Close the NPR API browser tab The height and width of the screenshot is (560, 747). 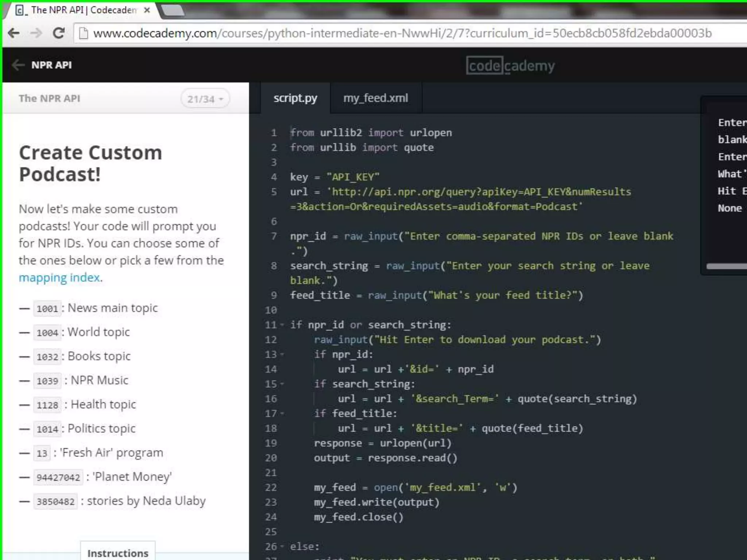click(x=147, y=10)
